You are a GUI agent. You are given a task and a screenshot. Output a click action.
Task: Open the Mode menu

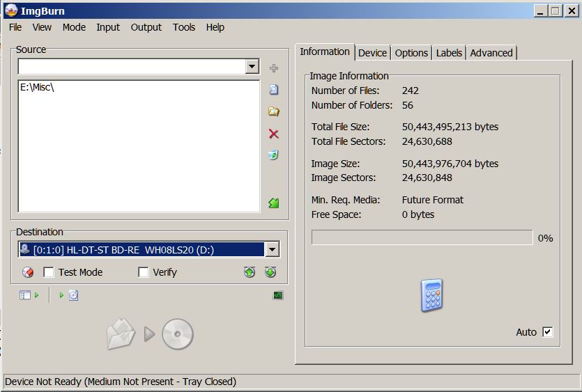coord(74,27)
